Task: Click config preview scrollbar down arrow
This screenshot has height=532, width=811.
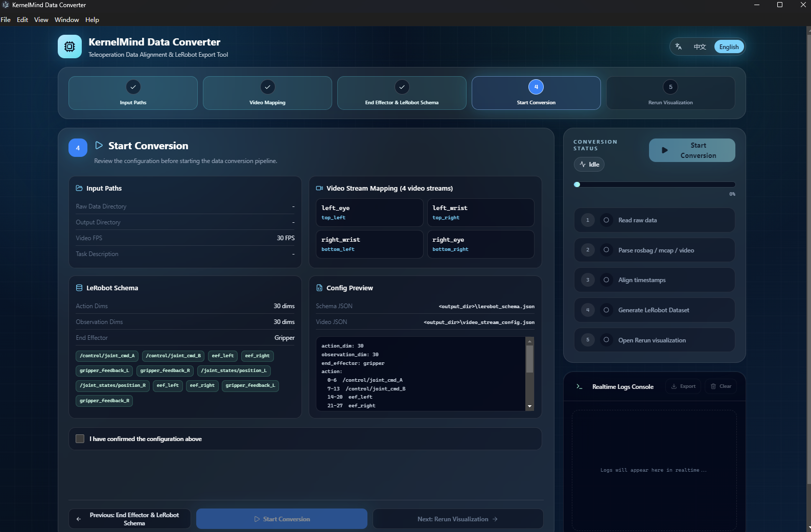Action: [x=530, y=406]
